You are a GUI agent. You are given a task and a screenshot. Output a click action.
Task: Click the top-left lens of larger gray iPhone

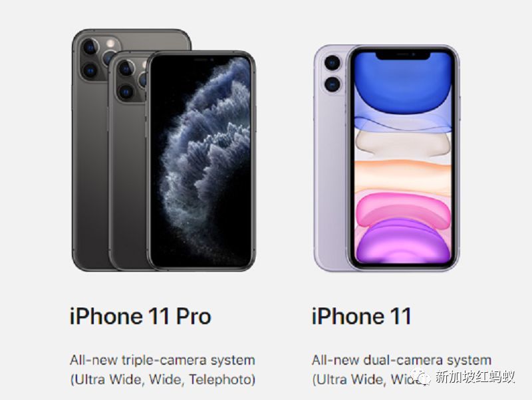90,47
